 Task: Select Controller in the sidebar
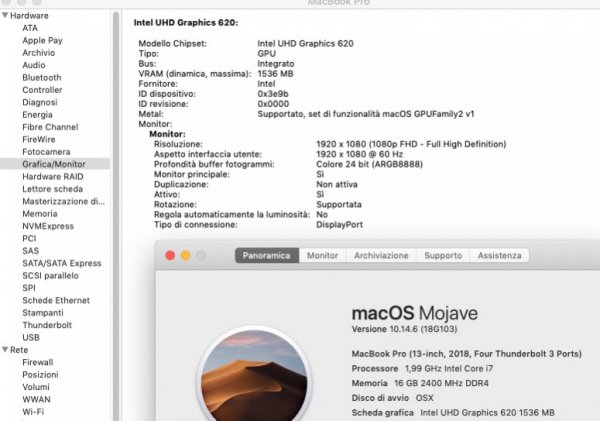pos(42,90)
